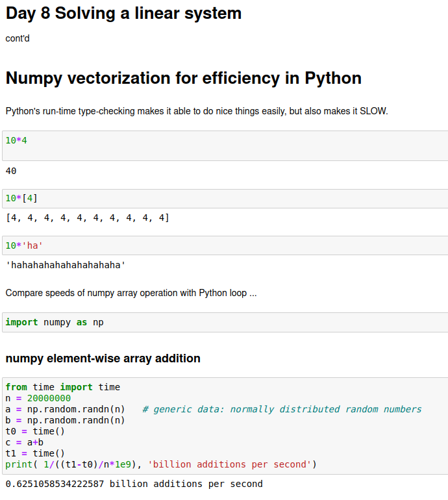Click the "billion additions per second" output line
The width and height of the screenshot is (448, 500).
click(134, 484)
